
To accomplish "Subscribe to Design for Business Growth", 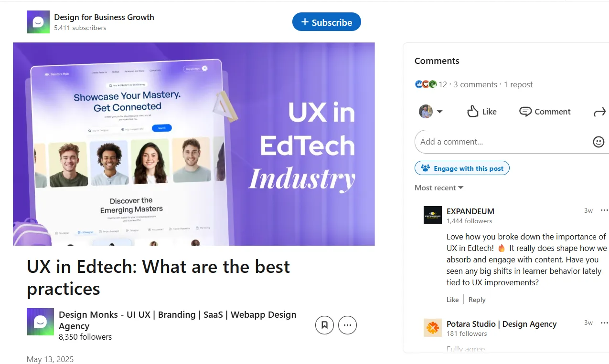I will pos(326,21).
